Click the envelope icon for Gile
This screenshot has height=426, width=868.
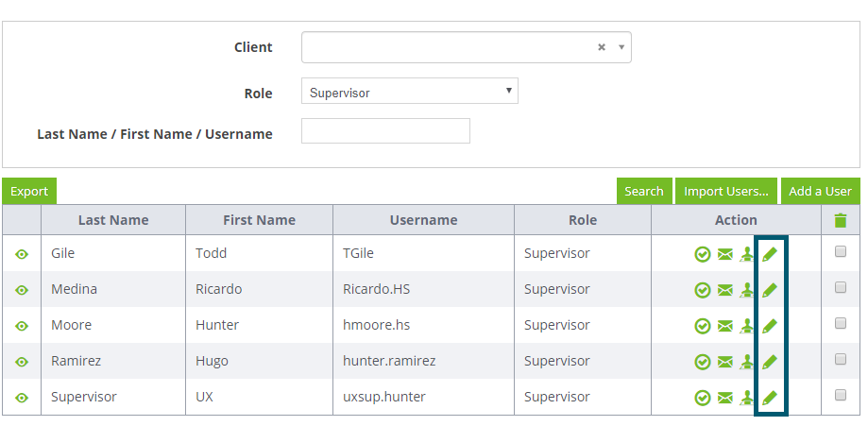click(725, 254)
